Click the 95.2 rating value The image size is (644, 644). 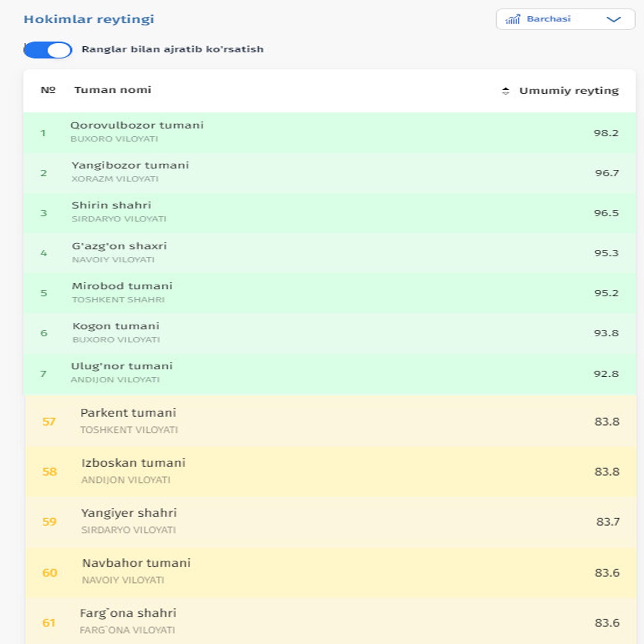606,293
